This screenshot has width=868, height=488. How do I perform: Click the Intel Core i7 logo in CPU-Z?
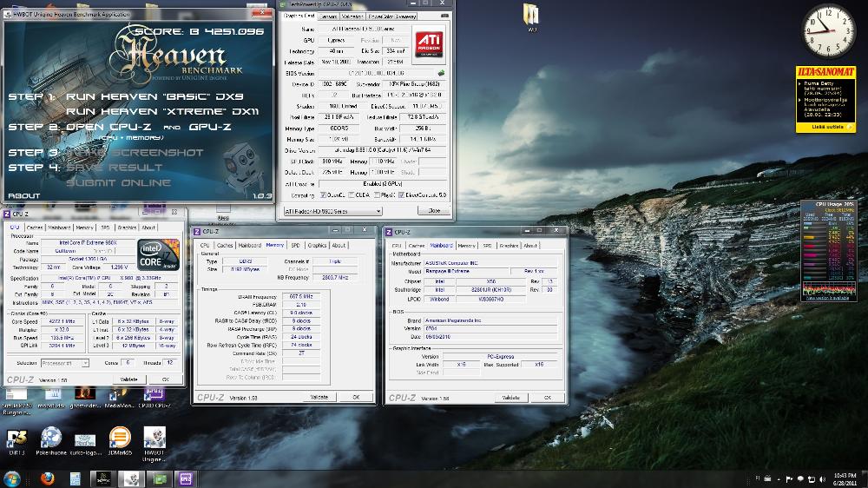click(x=159, y=254)
